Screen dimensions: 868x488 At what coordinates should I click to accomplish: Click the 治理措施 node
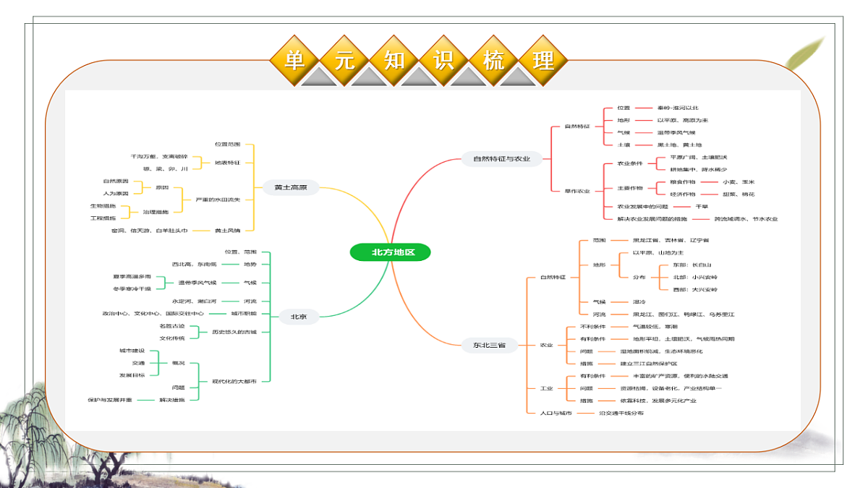[x=156, y=212]
